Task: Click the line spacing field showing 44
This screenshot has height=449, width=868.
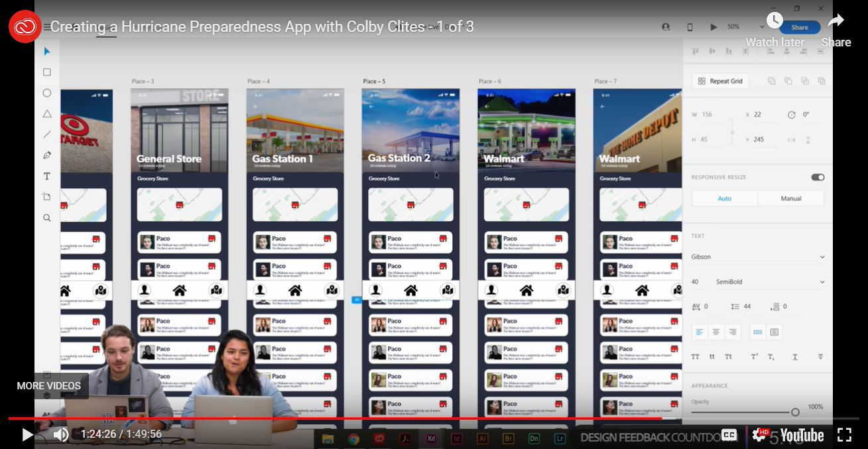Action: tap(747, 306)
